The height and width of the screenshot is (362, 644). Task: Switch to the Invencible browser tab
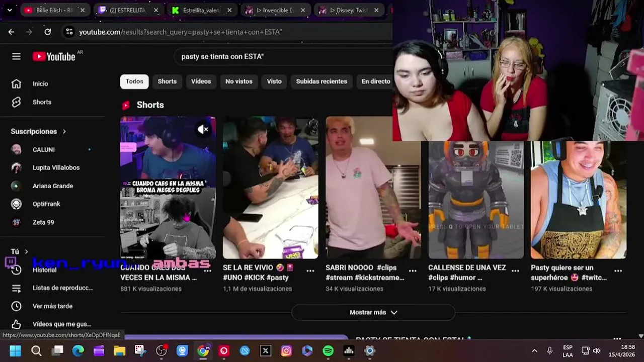click(x=275, y=10)
